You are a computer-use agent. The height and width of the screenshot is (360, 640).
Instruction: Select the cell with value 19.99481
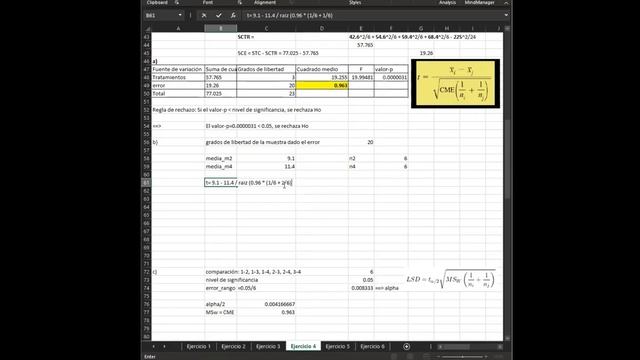[361, 77]
